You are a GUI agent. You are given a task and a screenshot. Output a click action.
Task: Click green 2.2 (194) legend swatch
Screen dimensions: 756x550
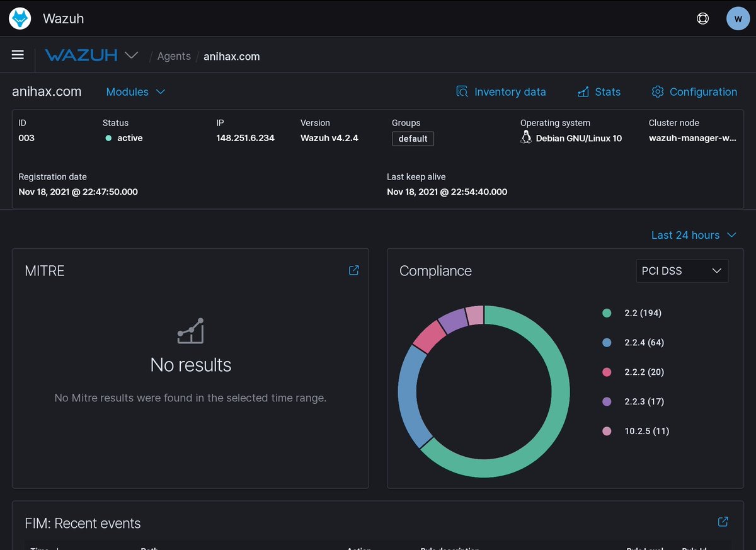pyautogui.click(x=607, y=313)
